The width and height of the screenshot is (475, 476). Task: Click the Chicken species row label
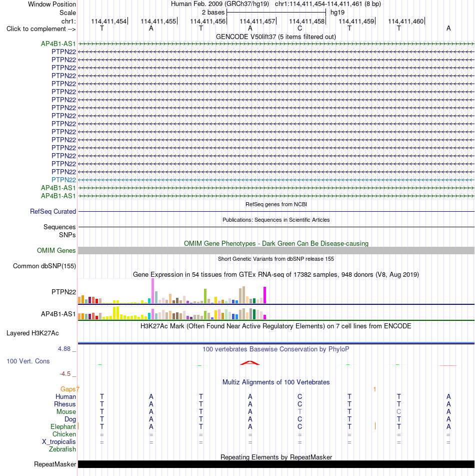pyautogui.click(x=64, y=434)
